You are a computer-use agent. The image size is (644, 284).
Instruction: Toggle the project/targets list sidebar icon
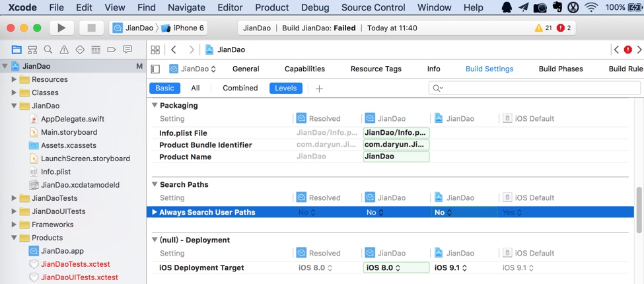(155, 69)
